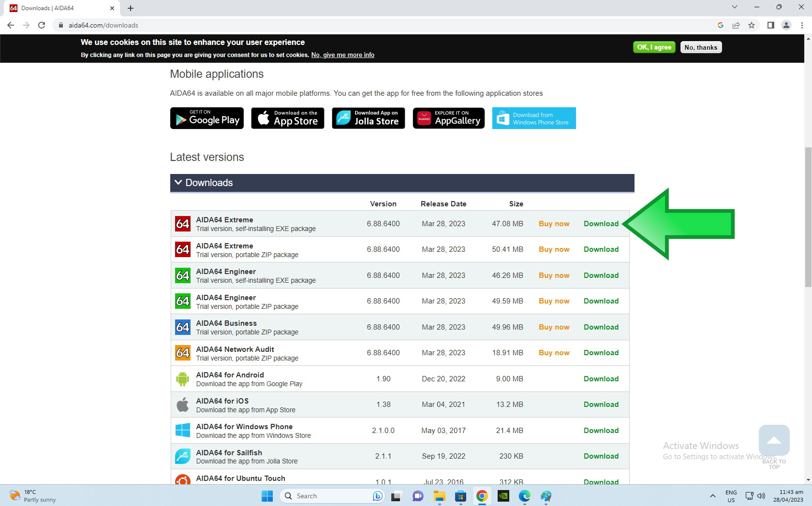Click the Windows Phone logo icon
Screen dimensions: 812x506
click(182, 431)
